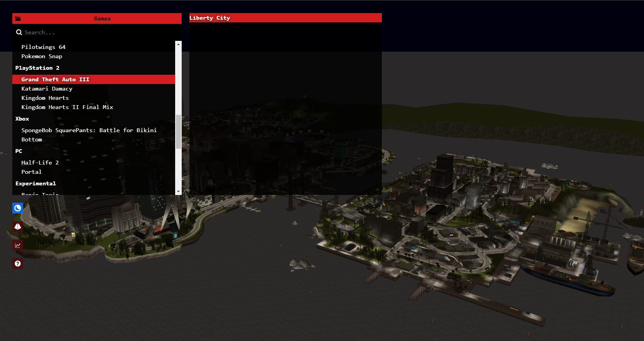The height and width of the screenshot is (341, 644).
Task: Click the games list scrollbar thumb
Action: point(178,132)
